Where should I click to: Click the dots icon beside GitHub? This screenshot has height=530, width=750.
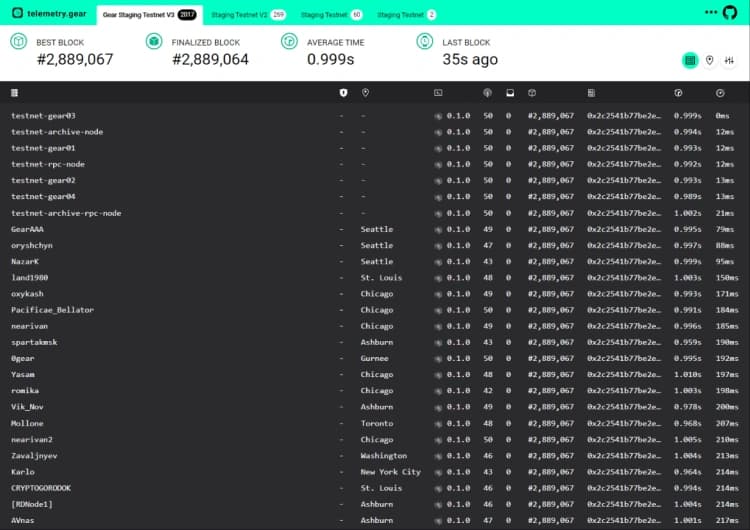pyautogui.click(x=713, y=12)
